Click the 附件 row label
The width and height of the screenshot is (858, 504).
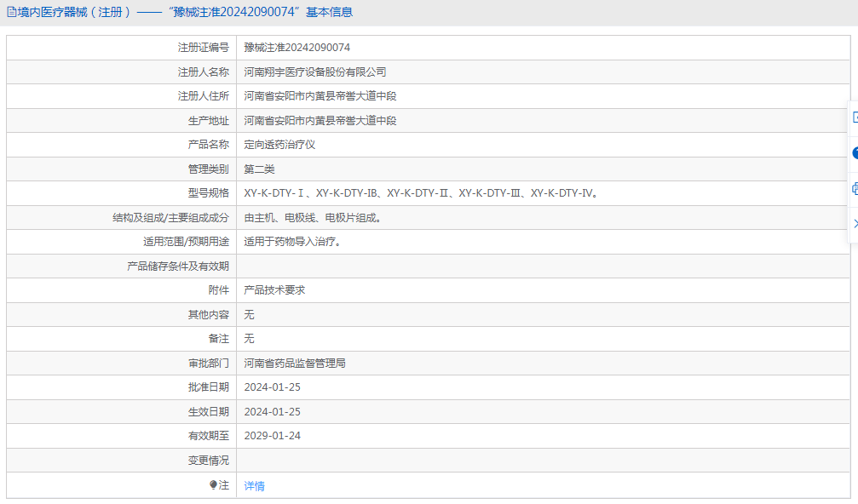point(219,290)
